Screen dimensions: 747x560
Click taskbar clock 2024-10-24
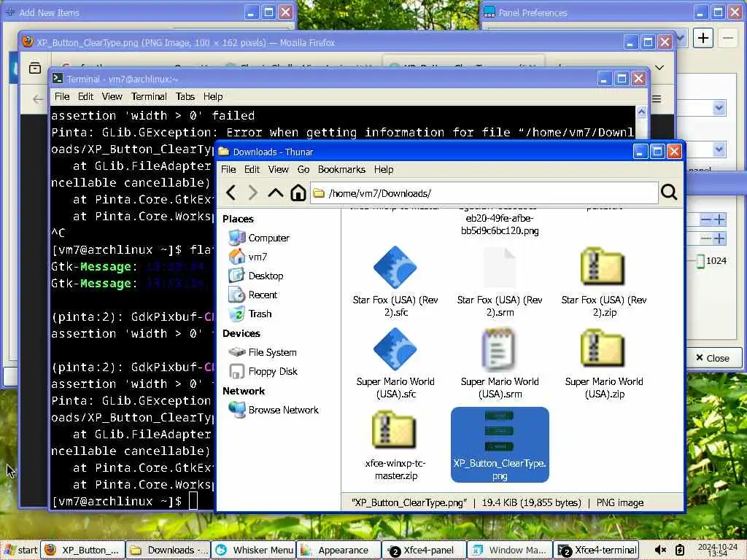point(718,550)
